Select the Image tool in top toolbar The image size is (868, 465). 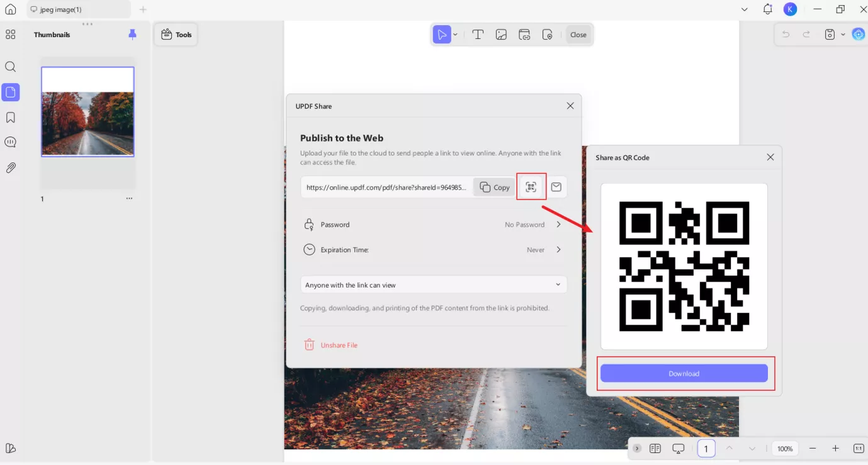pos(501,35)
